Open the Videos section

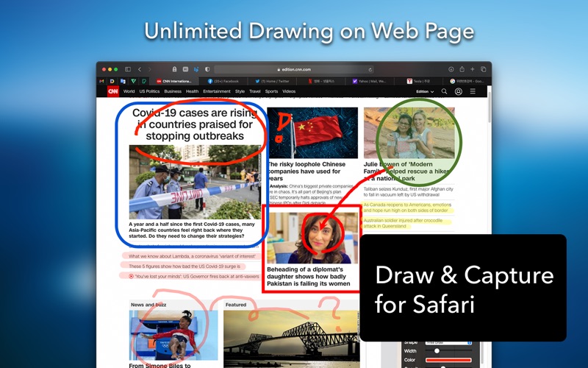pyautogui.click(x=289, y=91)
